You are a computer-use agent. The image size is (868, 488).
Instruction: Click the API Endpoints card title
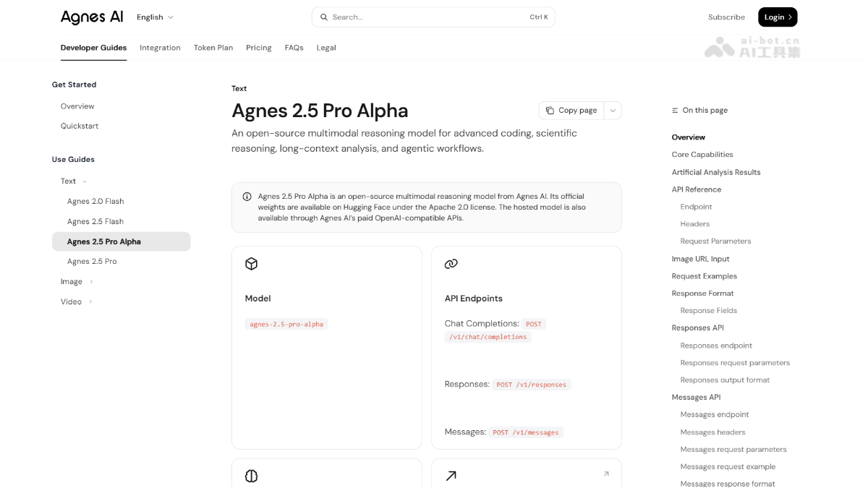[x=474, y=299]
